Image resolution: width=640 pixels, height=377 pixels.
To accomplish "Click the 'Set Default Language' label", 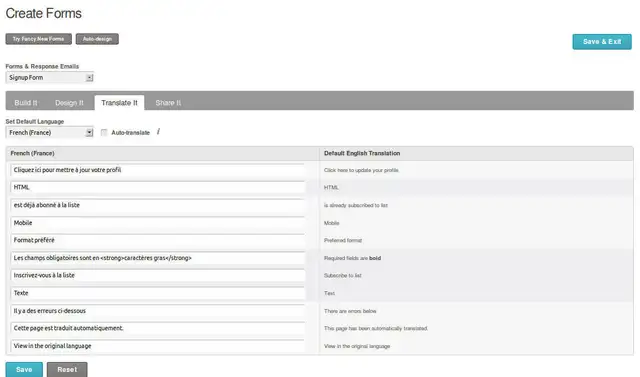I will tap(35, 122).
